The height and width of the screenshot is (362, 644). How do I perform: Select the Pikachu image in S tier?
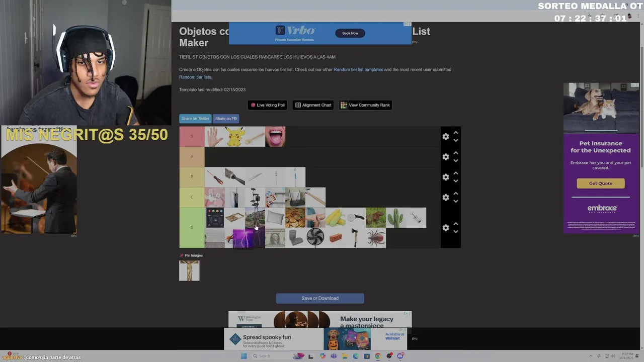pos(235,137)
